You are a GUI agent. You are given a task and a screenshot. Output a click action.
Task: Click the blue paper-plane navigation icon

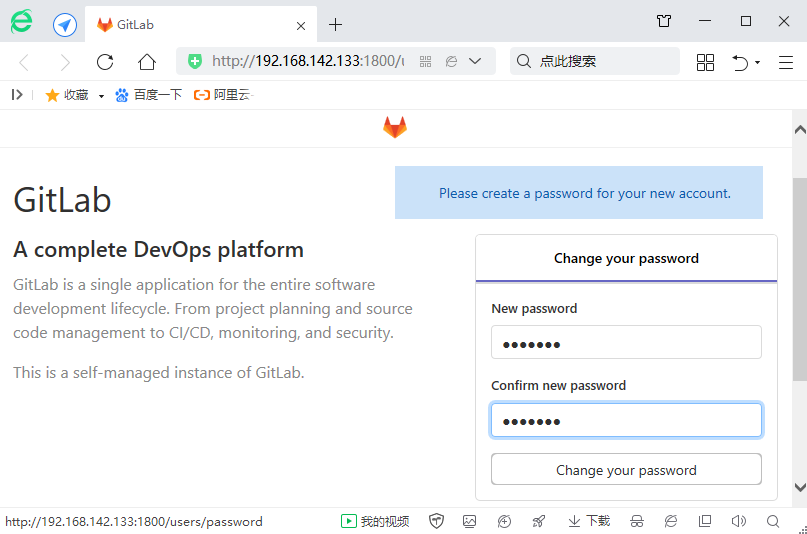pyautogui.click(x=65, y=25)
